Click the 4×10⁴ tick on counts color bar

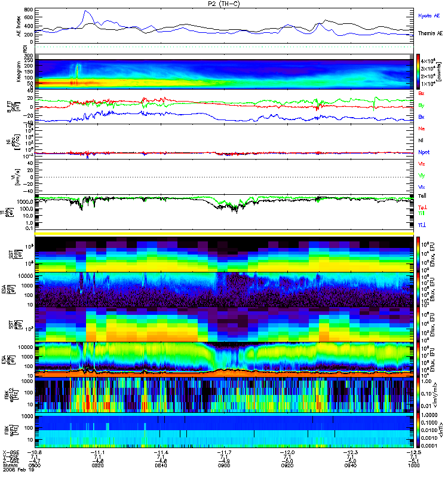tap(428, 61)
